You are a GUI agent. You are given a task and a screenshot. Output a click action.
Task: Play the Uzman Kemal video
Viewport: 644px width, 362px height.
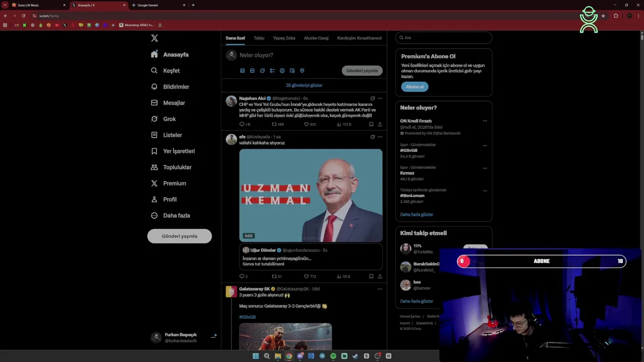(311, 196)
